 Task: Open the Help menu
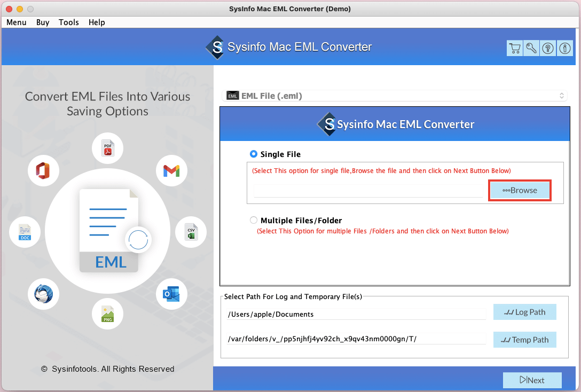pos(97,22)
